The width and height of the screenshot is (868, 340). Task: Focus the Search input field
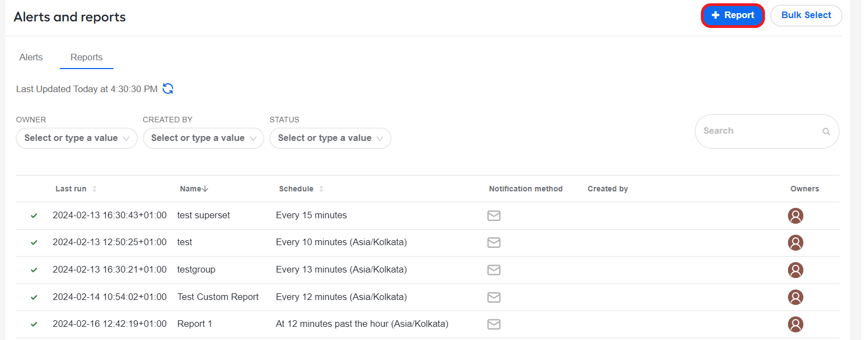tap(767, 131)
